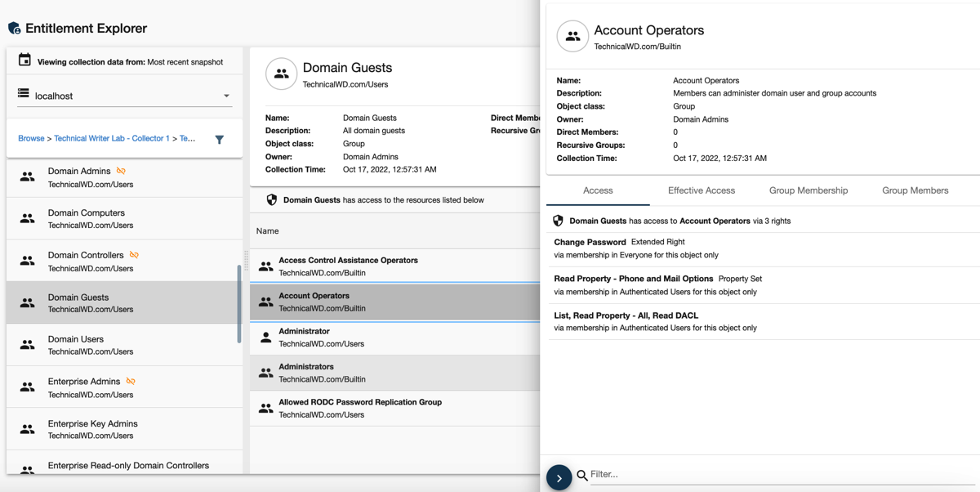Click the Browse breadcrumb link
The width and height of the screenshot is (980, 492).
(31, 138)
